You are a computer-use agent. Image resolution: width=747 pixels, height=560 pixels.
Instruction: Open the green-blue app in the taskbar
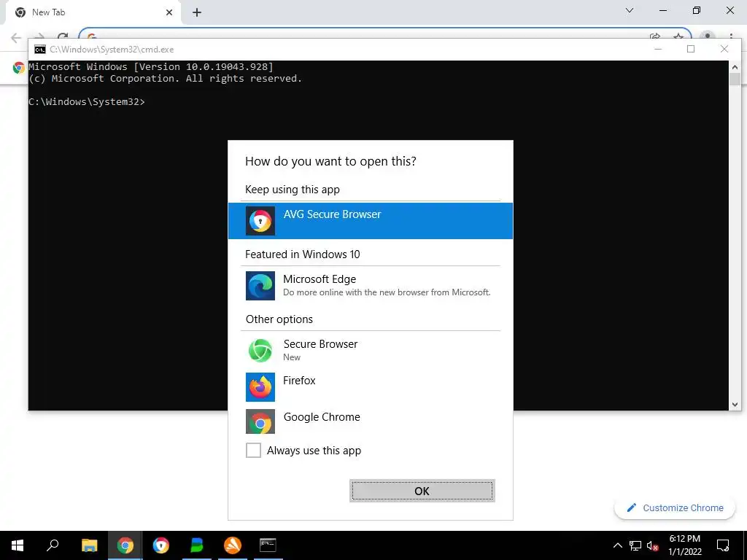click(x=197, y=545)
